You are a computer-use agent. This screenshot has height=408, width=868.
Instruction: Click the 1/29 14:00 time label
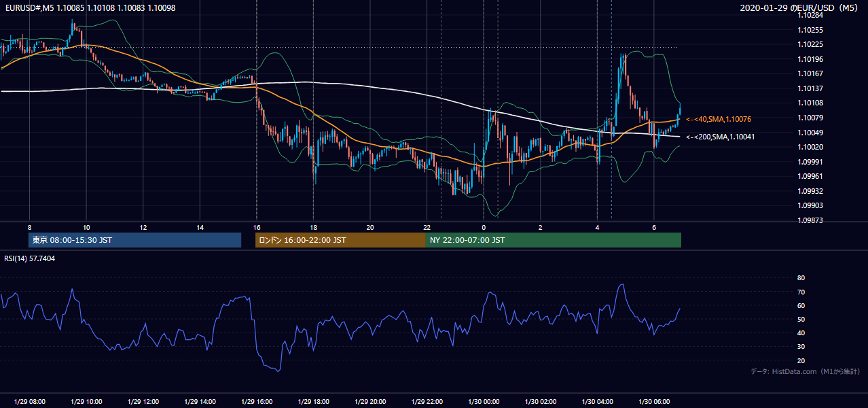click(200, 402)
